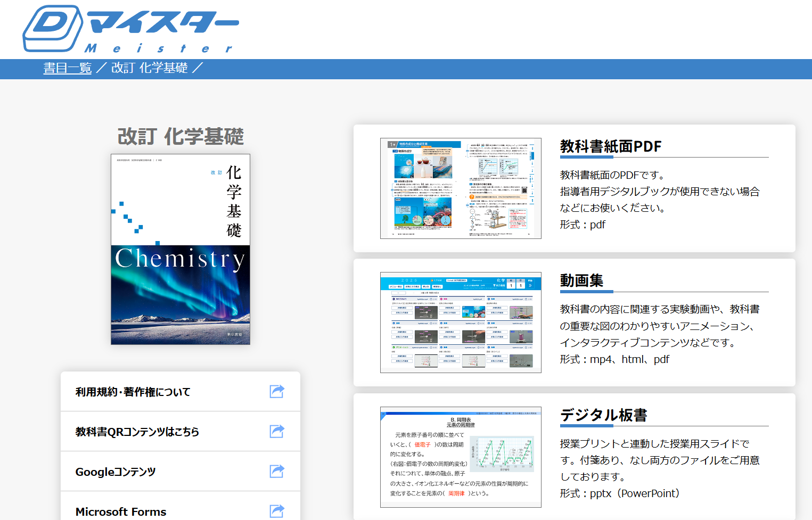This screenshot has width=812, height=520.
Task: Open the 書目一覧 breadcrumb link
Action: (68, 68)
